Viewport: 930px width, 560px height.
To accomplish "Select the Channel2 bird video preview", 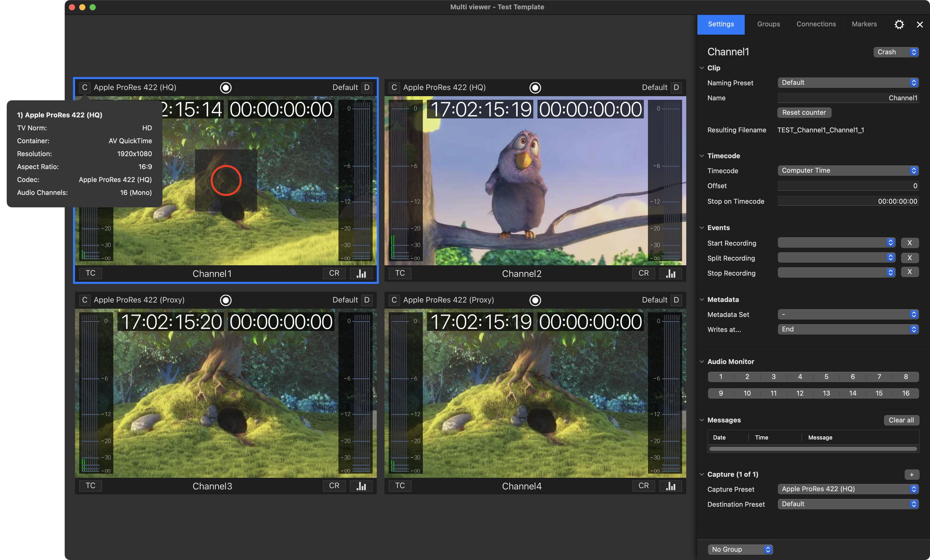I will click(x=535, y=181).
